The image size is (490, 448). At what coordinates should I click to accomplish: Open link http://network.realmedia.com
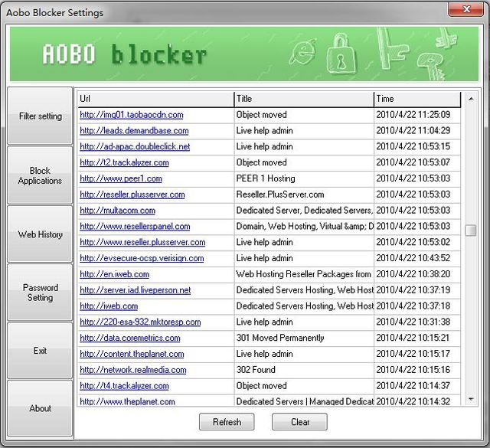[x=132, y=370]
